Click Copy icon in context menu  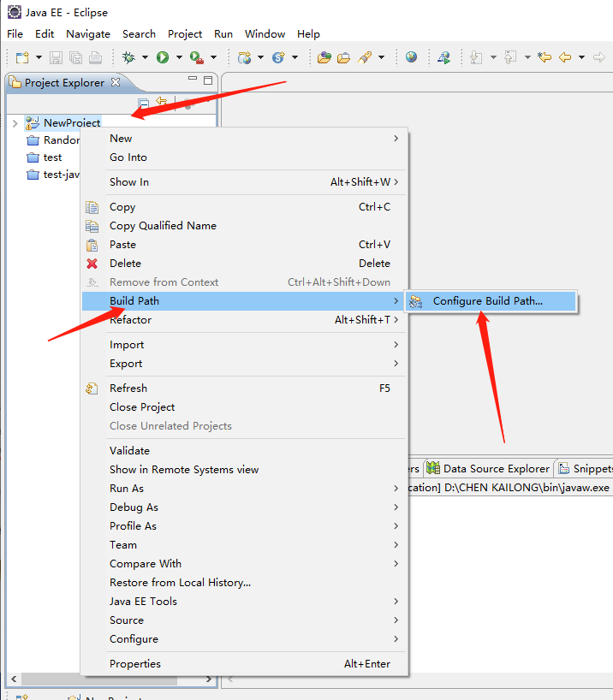click(92, 207)
